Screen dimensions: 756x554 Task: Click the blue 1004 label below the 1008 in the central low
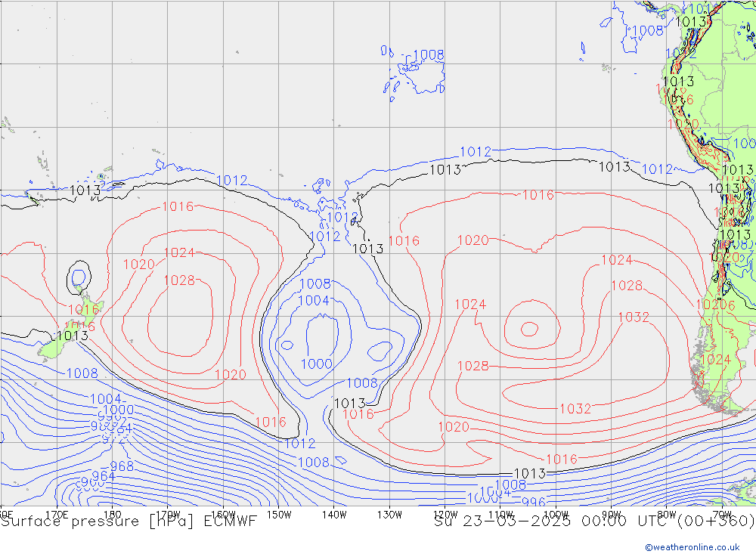(x=314, y=301)
